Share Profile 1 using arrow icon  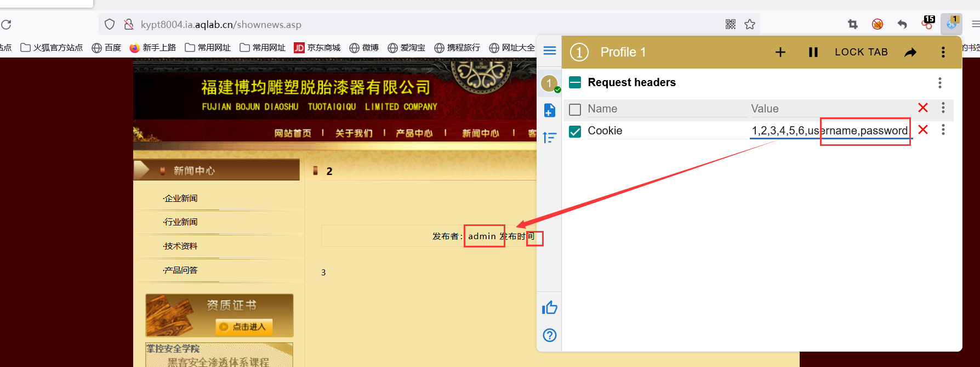910,52
